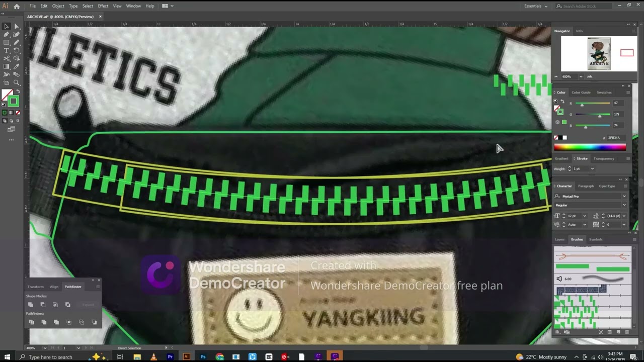Open 12 pt font size dropdown

pos(584,216)
